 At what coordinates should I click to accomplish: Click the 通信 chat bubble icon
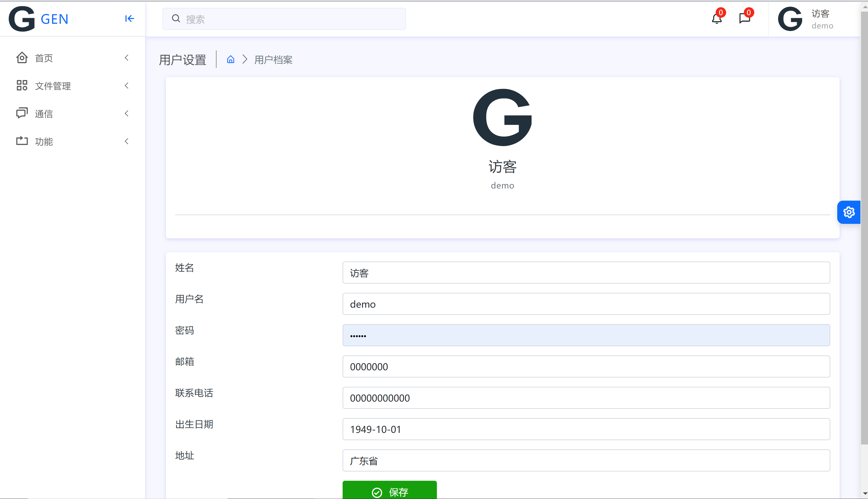(22, 113)
